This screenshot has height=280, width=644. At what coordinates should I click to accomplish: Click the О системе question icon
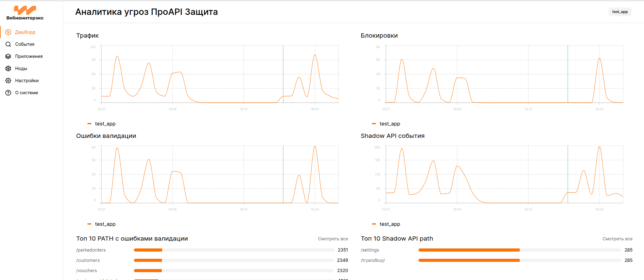pyautogui.click(x=8, y=93)
